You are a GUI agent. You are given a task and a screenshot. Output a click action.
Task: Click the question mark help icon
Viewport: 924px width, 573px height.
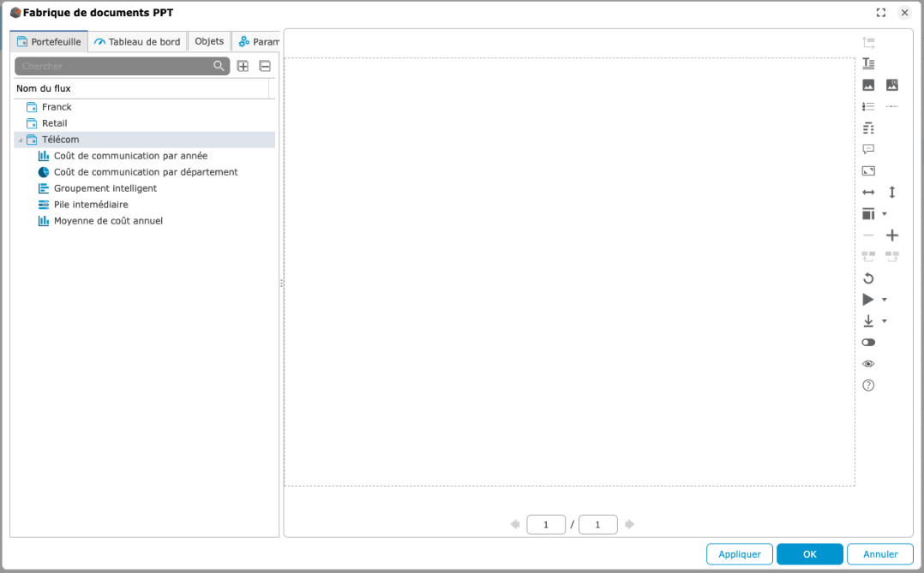tap(868, 385)
